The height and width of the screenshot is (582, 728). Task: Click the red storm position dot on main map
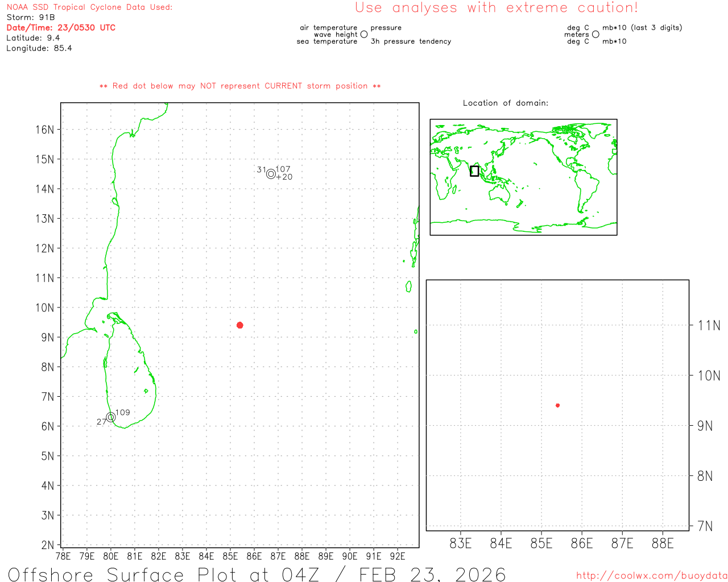pyautogui.click(x=240, y=325)
